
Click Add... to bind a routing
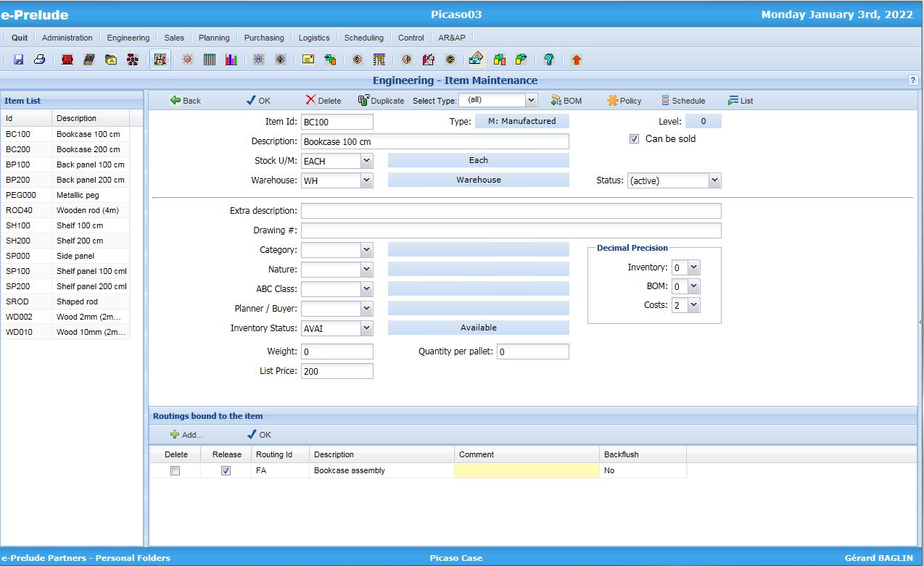point(186,435)
